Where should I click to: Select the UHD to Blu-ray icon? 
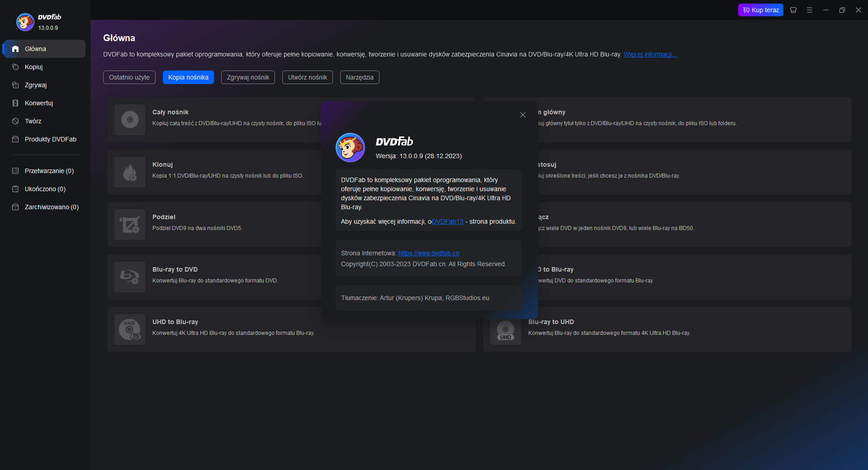[130, 329]
